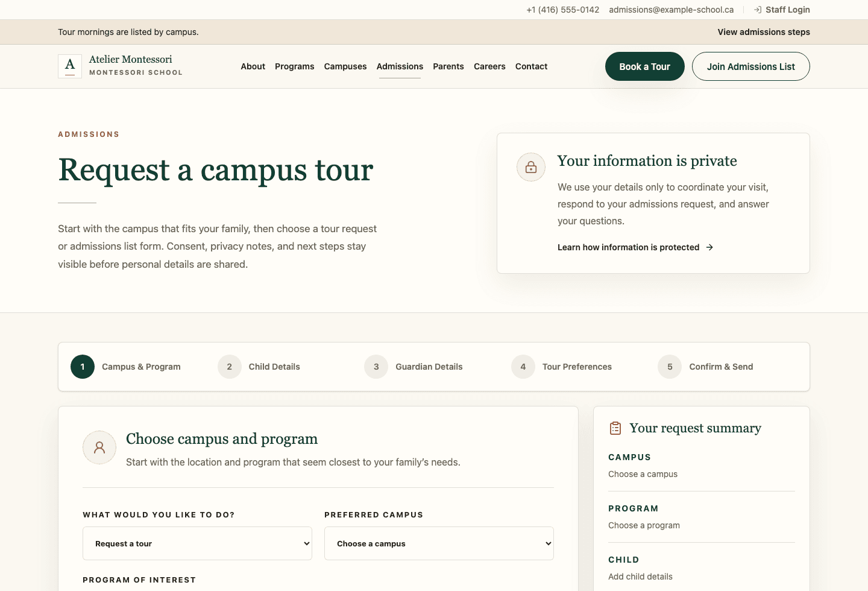Click the Add child details summary text
Screen dimensions: 868x591
641,577
